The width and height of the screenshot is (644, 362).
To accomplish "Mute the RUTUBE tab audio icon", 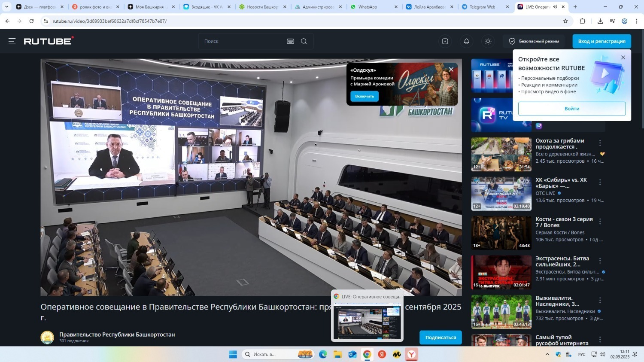I will pos(555,7).
